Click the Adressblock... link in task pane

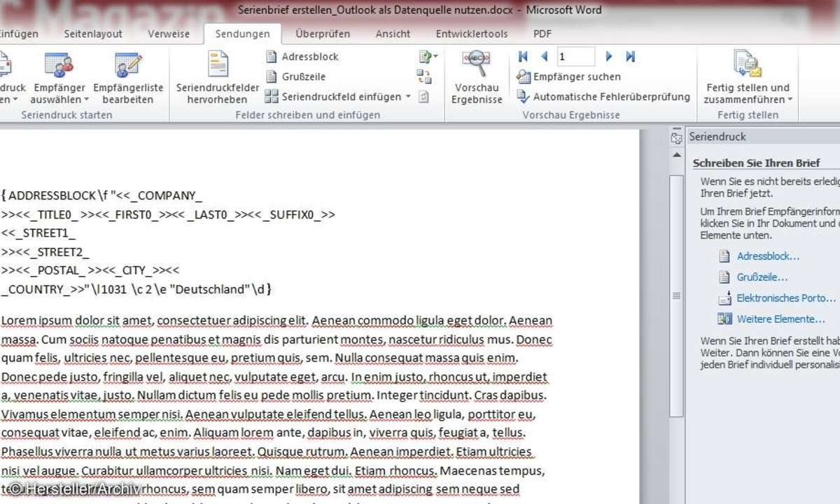click(768, 257)
